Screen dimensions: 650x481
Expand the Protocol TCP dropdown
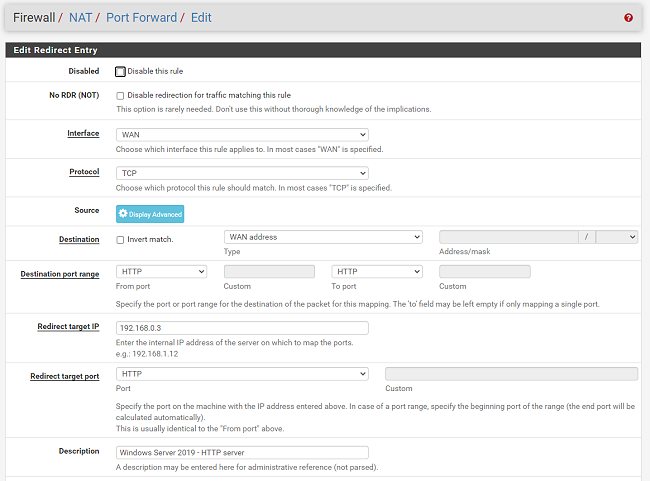(242, 173)
